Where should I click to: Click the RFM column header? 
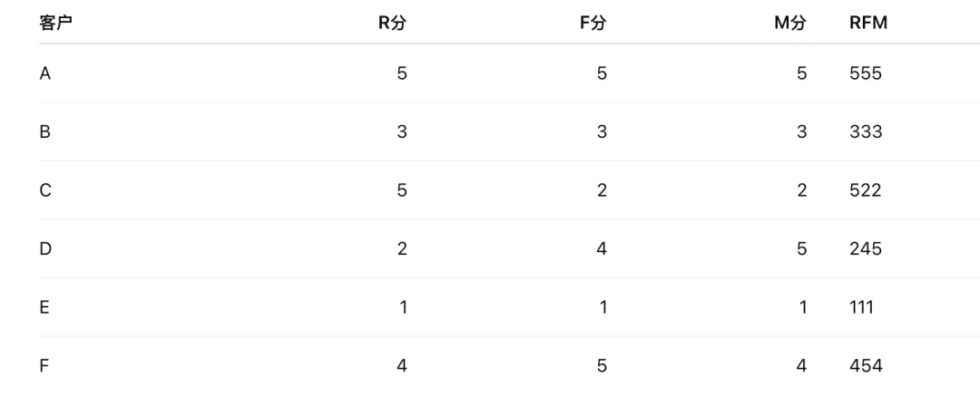(x=868, y=24)
